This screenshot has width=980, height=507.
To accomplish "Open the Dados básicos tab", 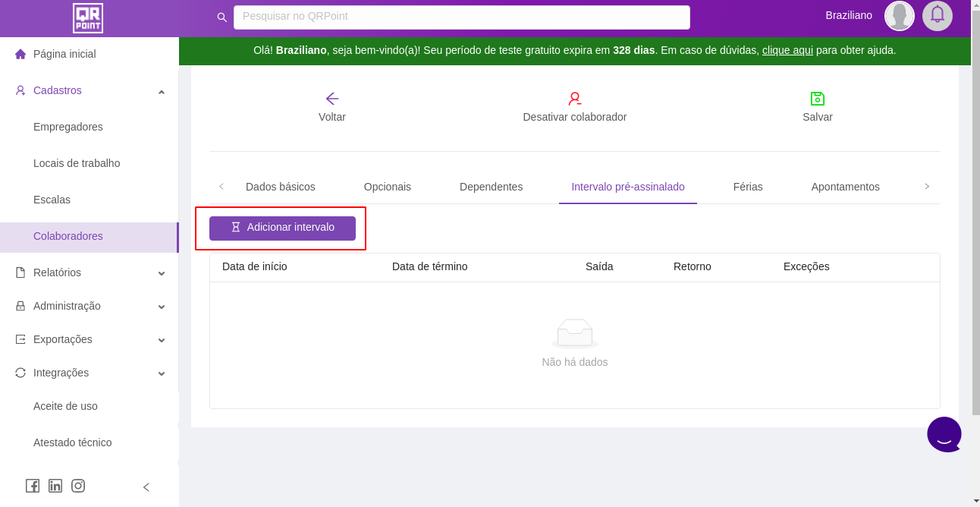I will [281, 187].
